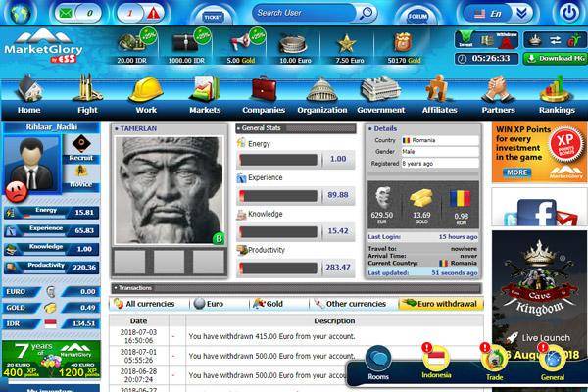Open the red alert warning icon

point(154,14)
